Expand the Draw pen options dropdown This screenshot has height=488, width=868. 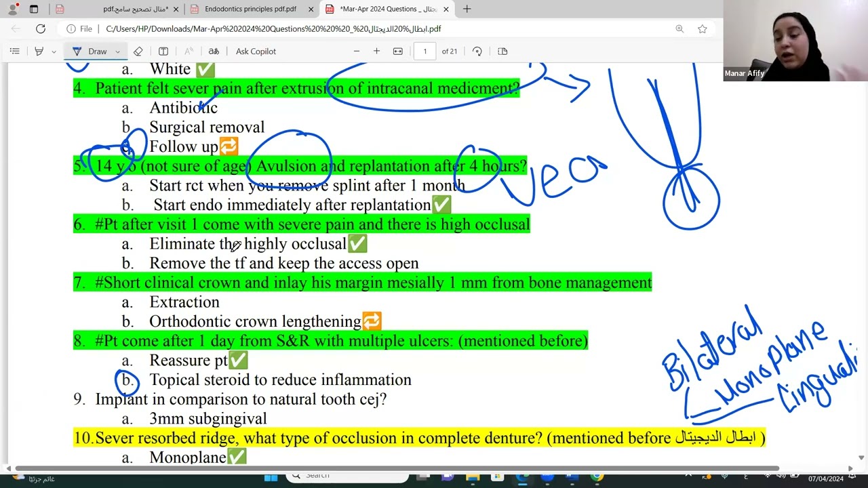coord(117,52)
